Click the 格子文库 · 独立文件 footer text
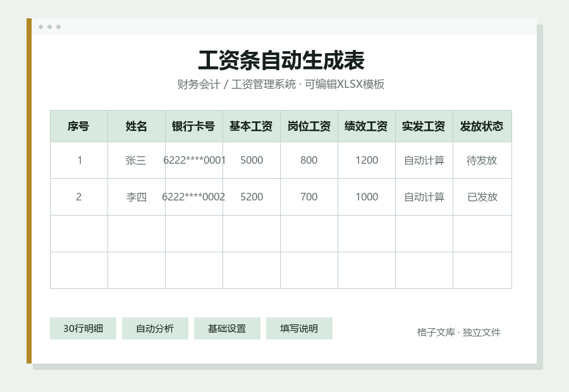 [x=459, y=332]
